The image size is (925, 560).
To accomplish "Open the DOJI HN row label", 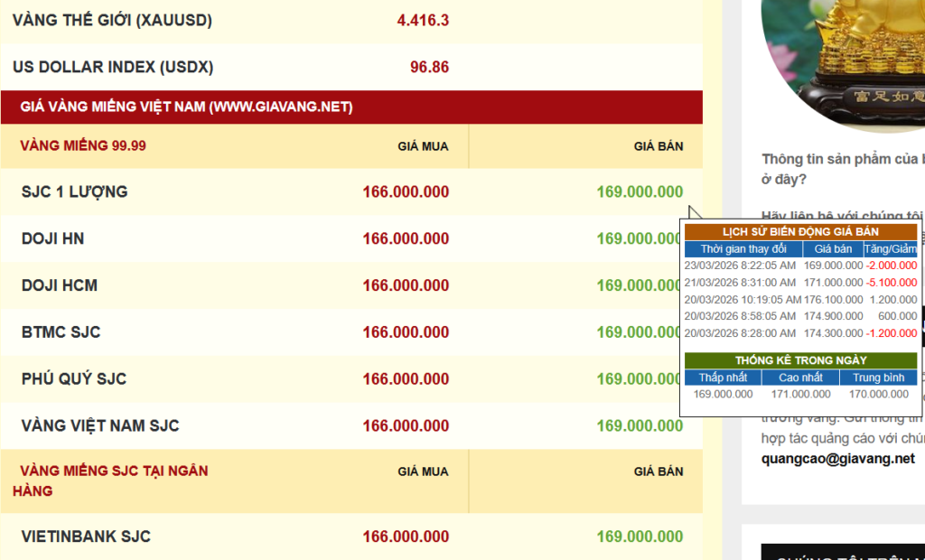I will click(x=52, y=238).
